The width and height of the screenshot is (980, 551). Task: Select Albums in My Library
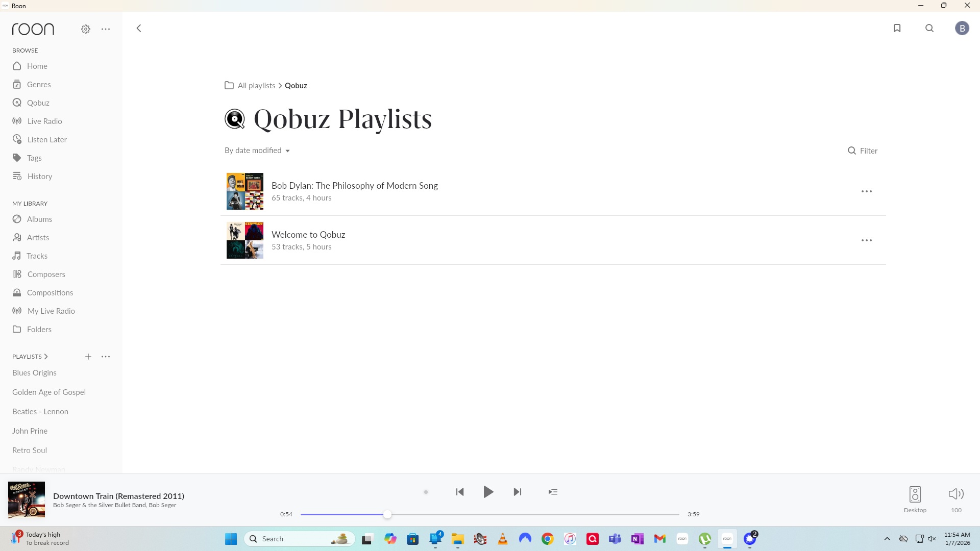(39, 219)
